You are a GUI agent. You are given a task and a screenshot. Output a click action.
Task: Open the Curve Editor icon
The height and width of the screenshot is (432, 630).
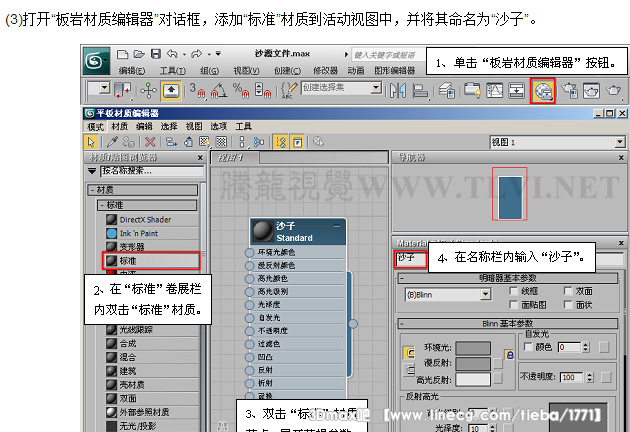click(494, 90)
